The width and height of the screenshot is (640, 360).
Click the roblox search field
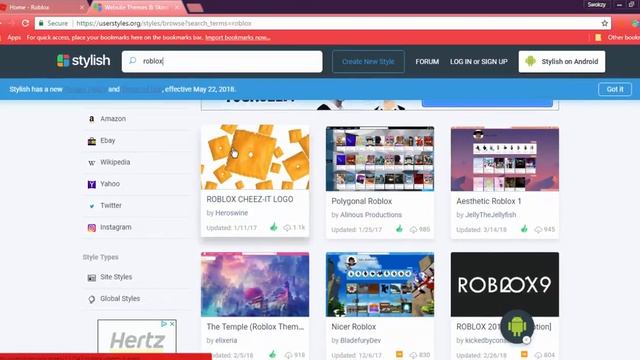click(x=222, y=61)
